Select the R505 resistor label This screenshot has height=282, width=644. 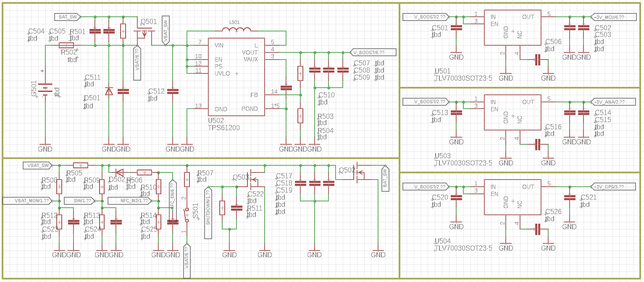tap(74, 173)
